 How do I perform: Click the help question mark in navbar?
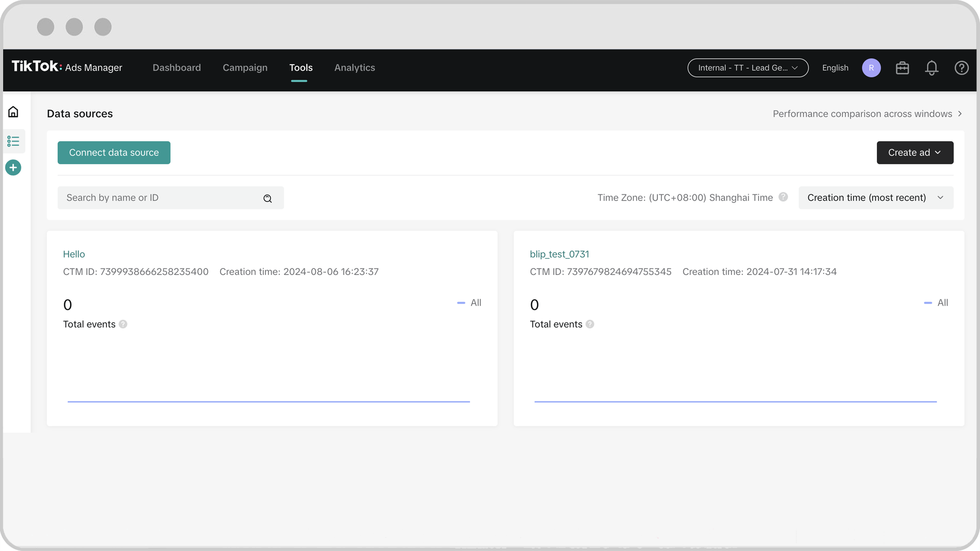(x=961, y=68)
